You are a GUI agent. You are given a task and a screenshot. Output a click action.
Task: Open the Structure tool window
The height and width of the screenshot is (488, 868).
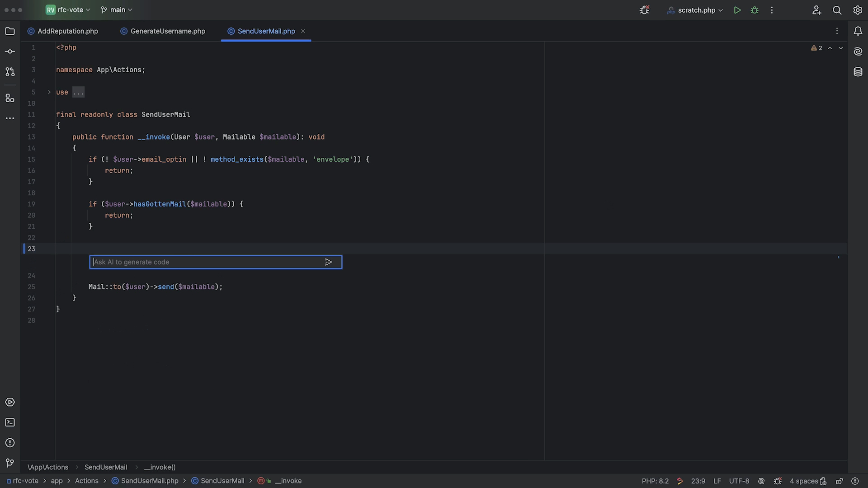click(x=10, y=98)
